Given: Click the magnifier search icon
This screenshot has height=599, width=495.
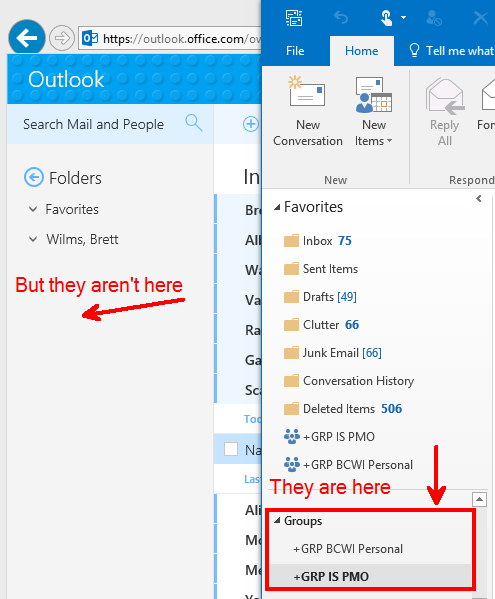Looking at the screenshot, I should coord(194,123).
